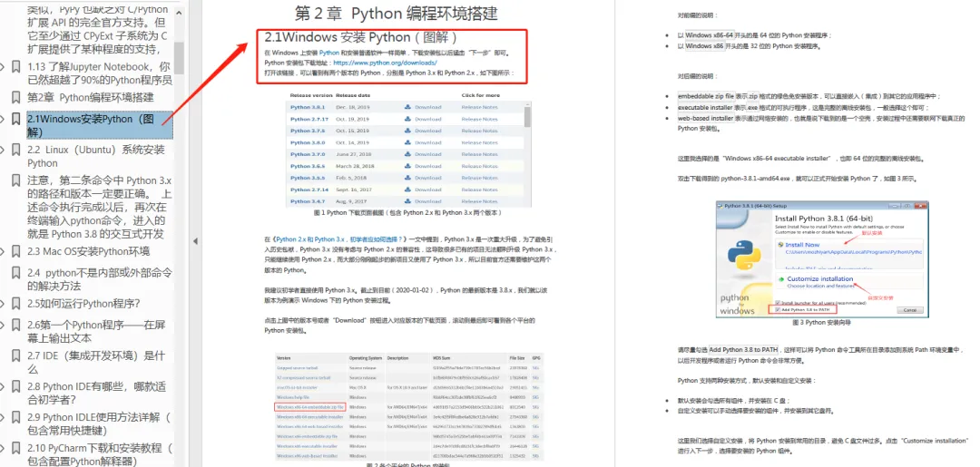980x467 pixels.
Task: Expand the 1.13 了解Jupyter Notebook bookmark
Action: [3, 66]
